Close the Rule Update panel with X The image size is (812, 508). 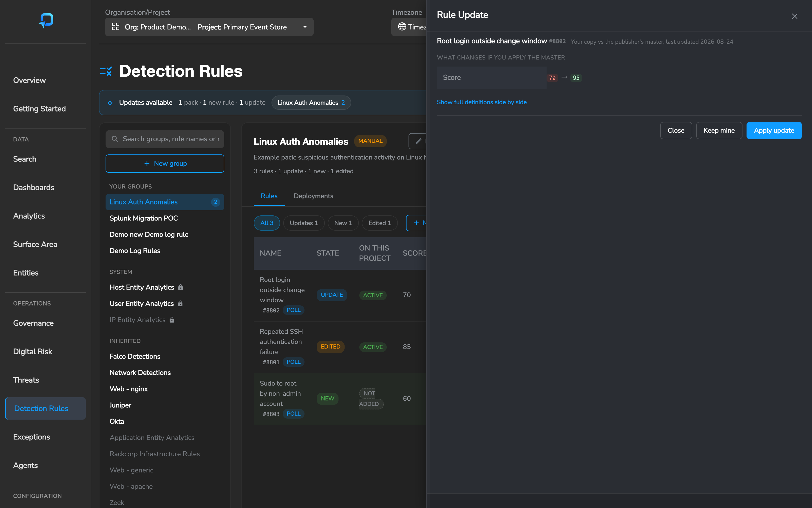pos(794,16)
